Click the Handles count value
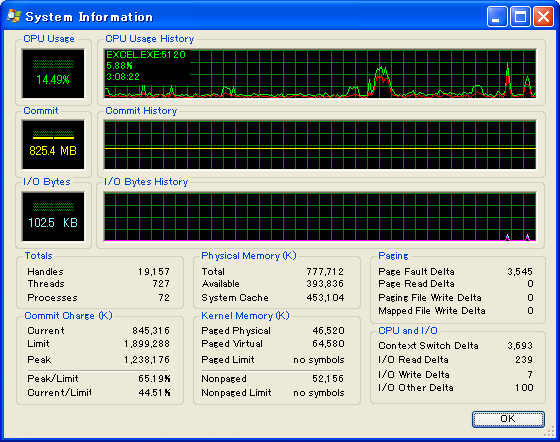 pyautogui.click(x=154, y=272)
